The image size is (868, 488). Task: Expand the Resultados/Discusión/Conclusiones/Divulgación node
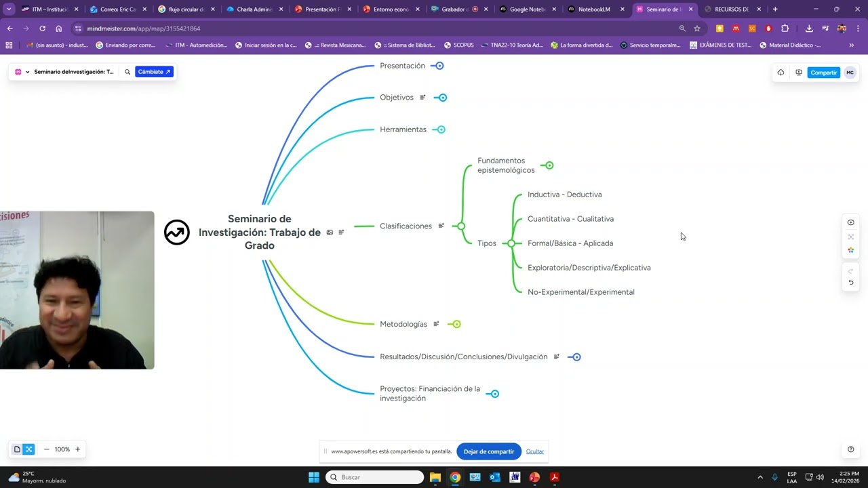[x=576, y=357]
